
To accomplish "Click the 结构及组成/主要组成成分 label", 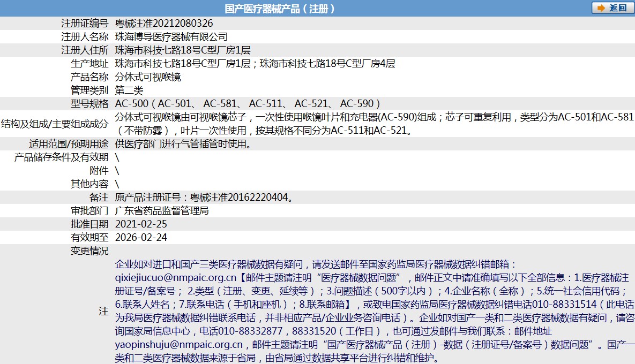I will point(55,124).
